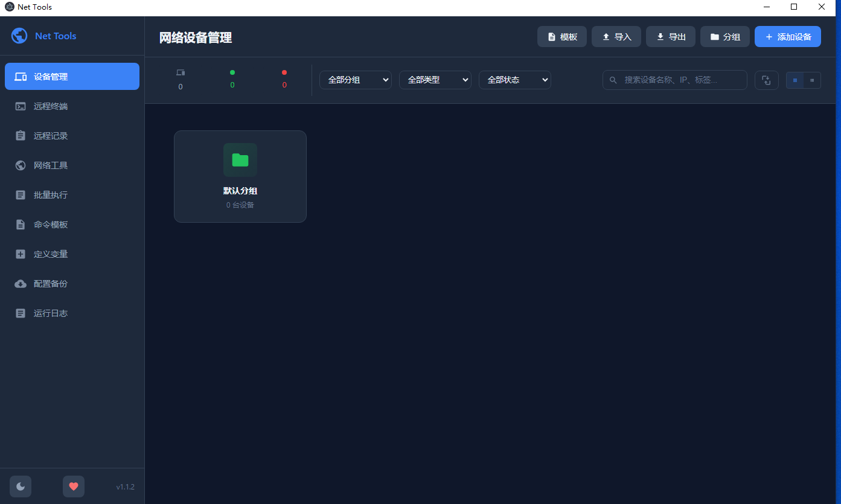This screenshot has width=841, height=504.
Task: Click the refresh icon beside the search box
Action: 766,80
